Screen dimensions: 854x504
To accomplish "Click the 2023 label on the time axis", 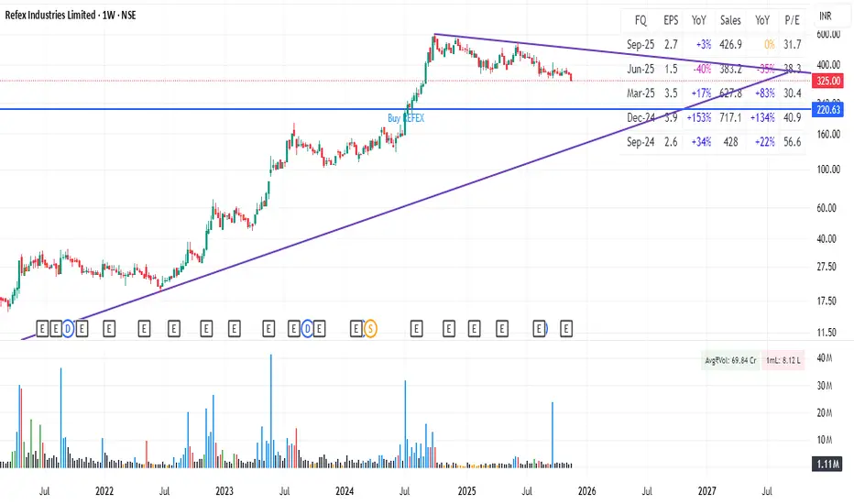I will point(224,491).
